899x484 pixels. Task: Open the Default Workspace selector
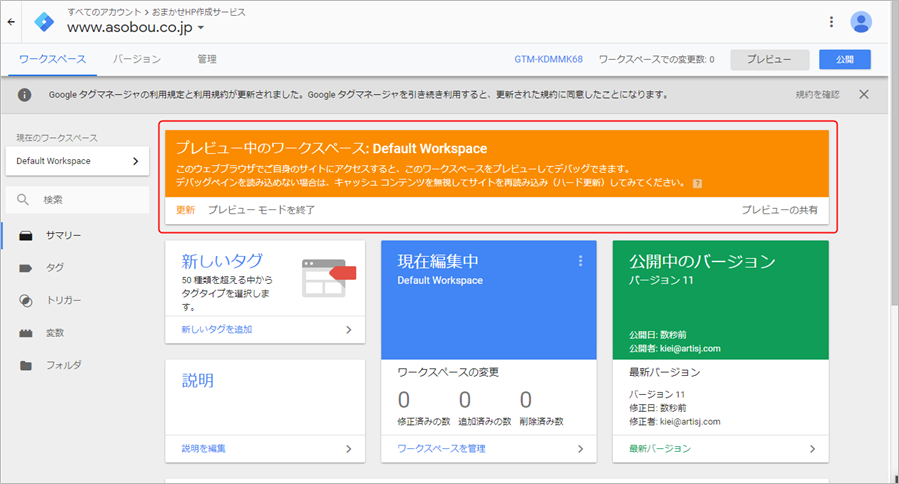point(77,161)
